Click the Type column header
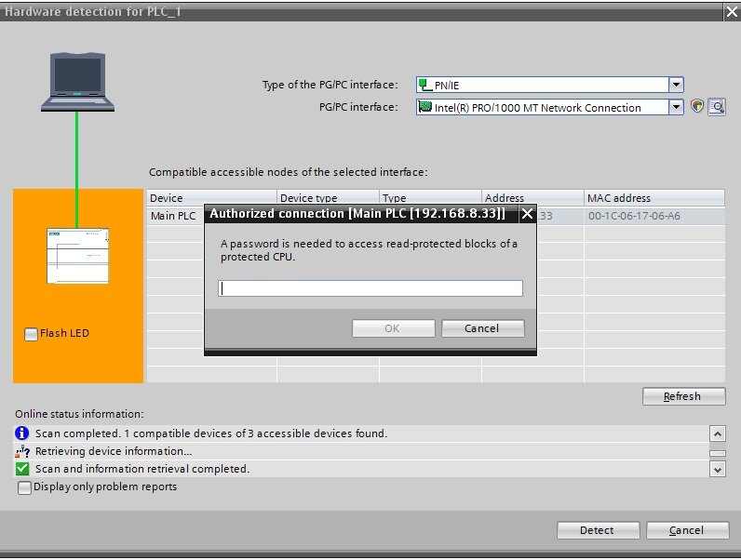 pyautogui.click(x=430, y=198)
